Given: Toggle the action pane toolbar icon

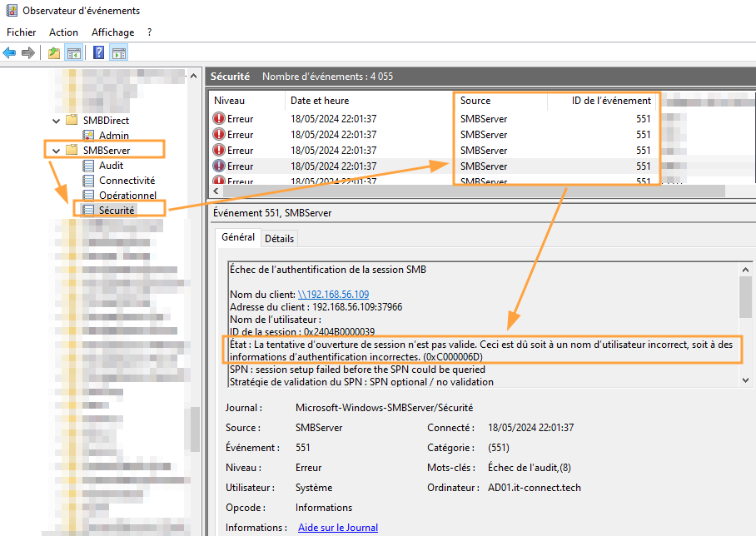Looking at the screenshot, I should tap(119, 53).
